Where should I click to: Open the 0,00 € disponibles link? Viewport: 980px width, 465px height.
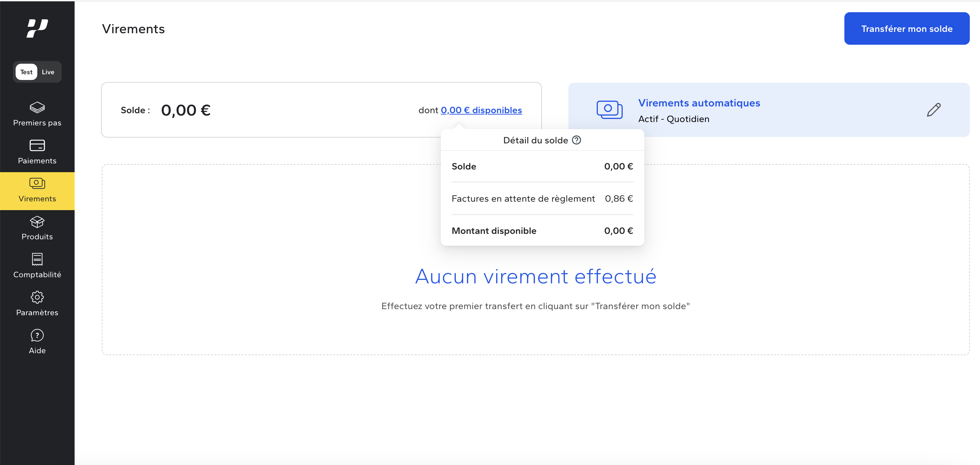tap(481, 110)
